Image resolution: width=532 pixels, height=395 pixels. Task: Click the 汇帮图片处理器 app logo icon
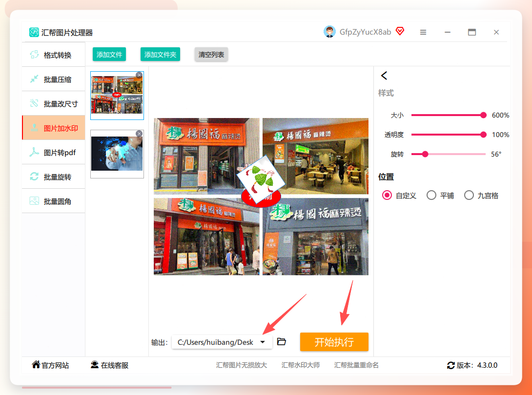[x=34, y=32]
